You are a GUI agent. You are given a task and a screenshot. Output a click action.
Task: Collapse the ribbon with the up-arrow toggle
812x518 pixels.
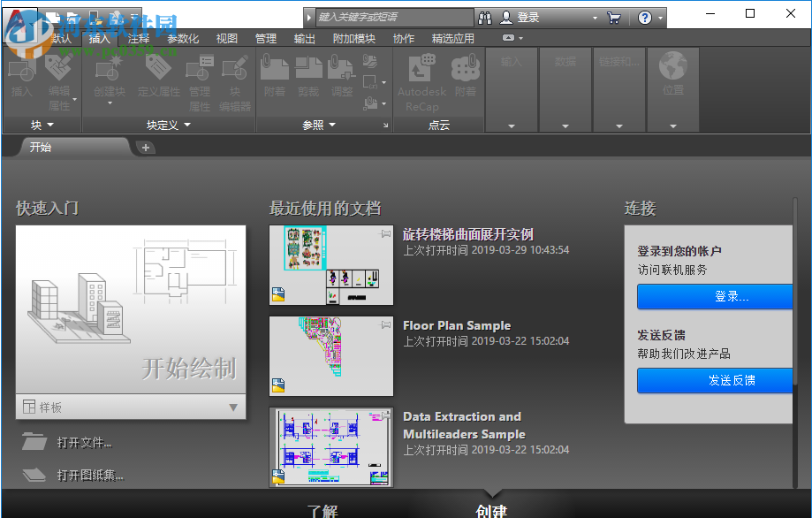point(509,36)
